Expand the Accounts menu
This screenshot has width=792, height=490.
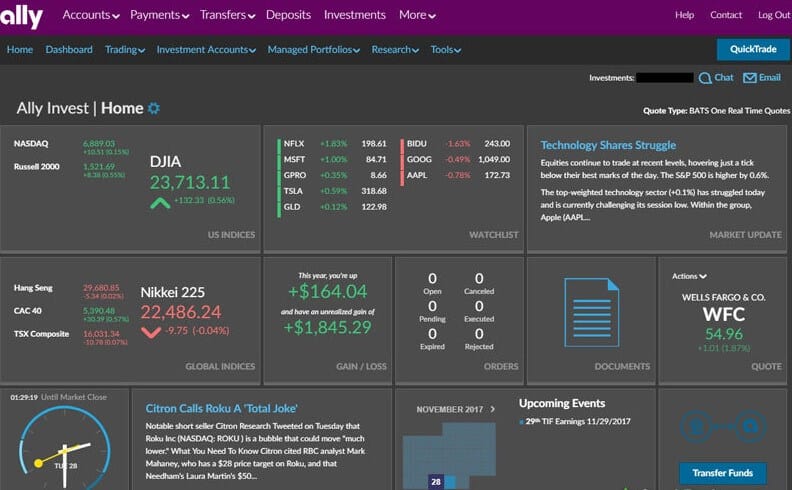click(x=91, y=15)
